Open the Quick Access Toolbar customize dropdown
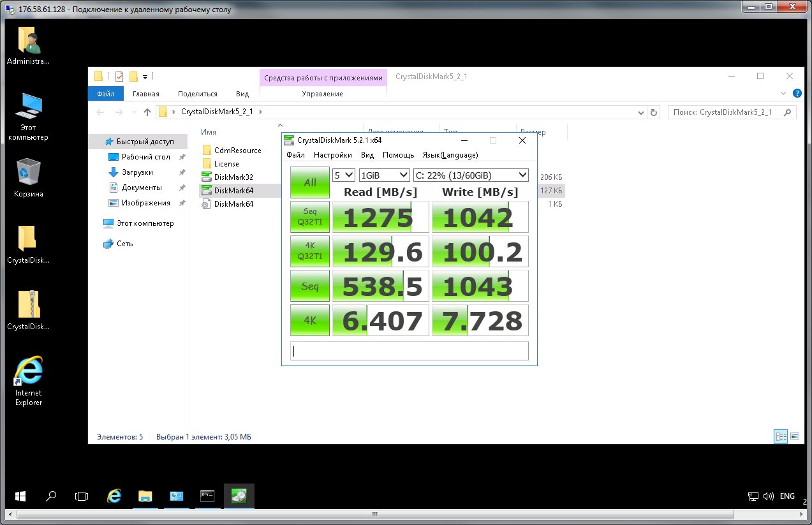Screen dimensions: 812x525 coord(145,77)
